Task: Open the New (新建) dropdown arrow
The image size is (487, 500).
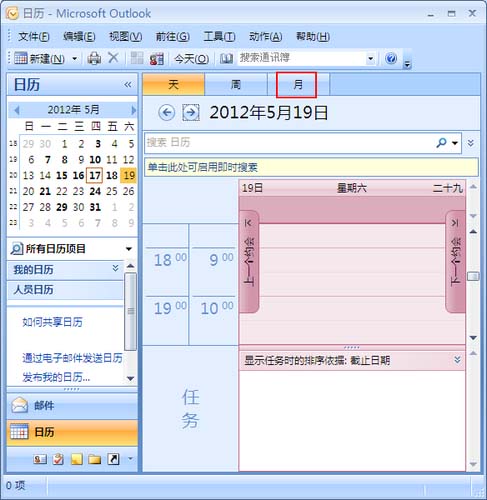Action: [x=75, y=59]
